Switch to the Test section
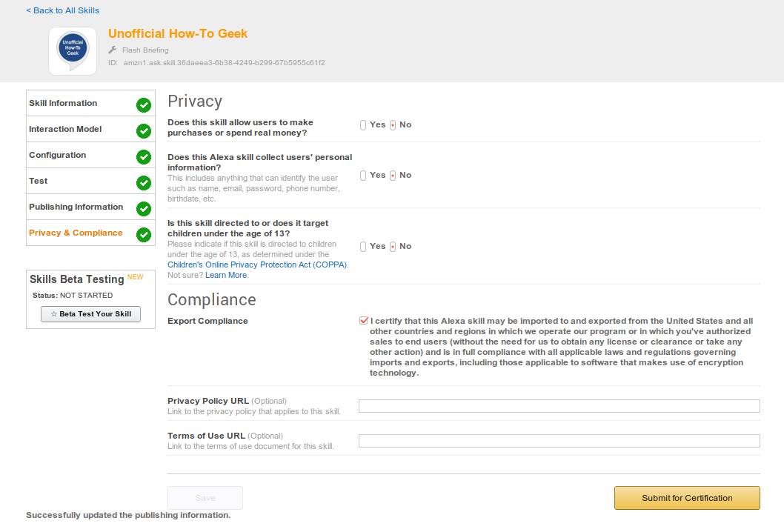The width and height of the screenshot is (784, 532). [x=90, y=181]
